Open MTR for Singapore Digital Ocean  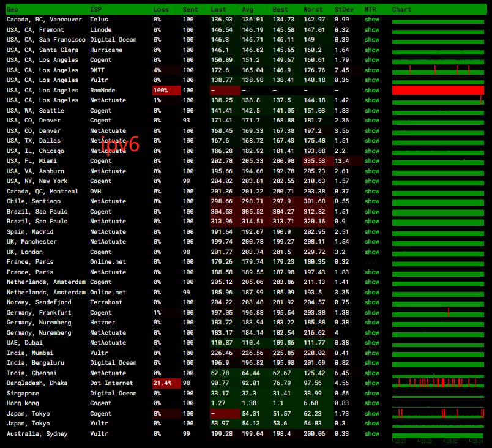point(372,394)
